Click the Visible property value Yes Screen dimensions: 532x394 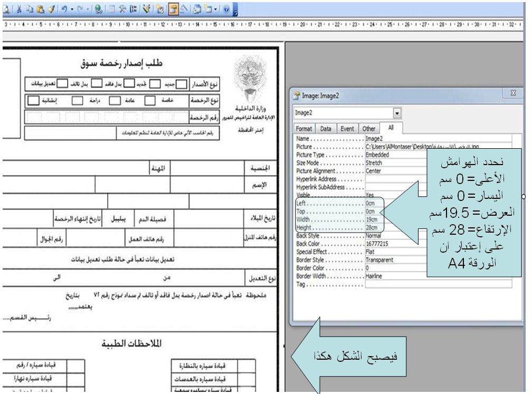tap(369, 195)
